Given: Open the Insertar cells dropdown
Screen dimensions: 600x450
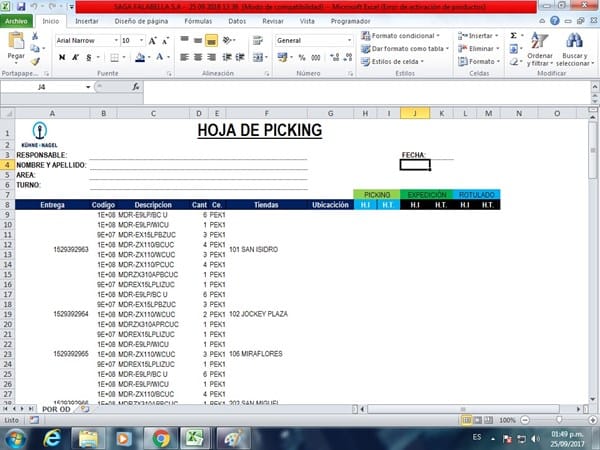Looking at the screenshot, I should [478, 36].
